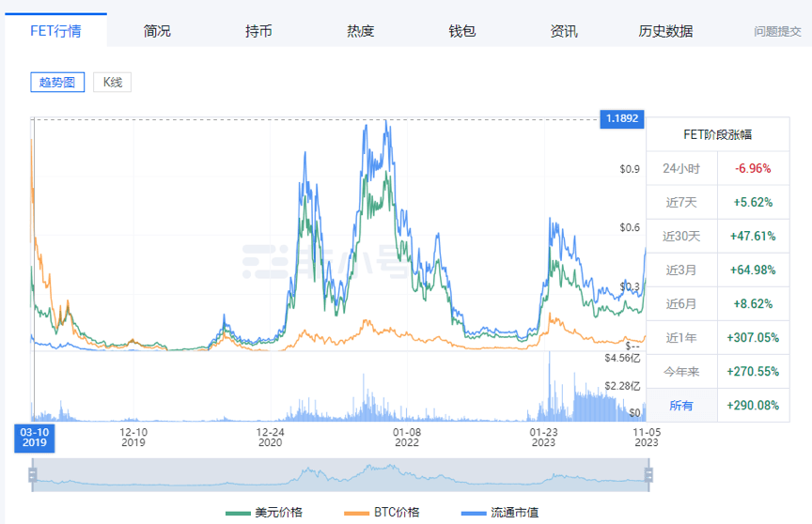The image size is (812, 524).
Task: Open the 持币 tab
Action: (x=258, y=31)
